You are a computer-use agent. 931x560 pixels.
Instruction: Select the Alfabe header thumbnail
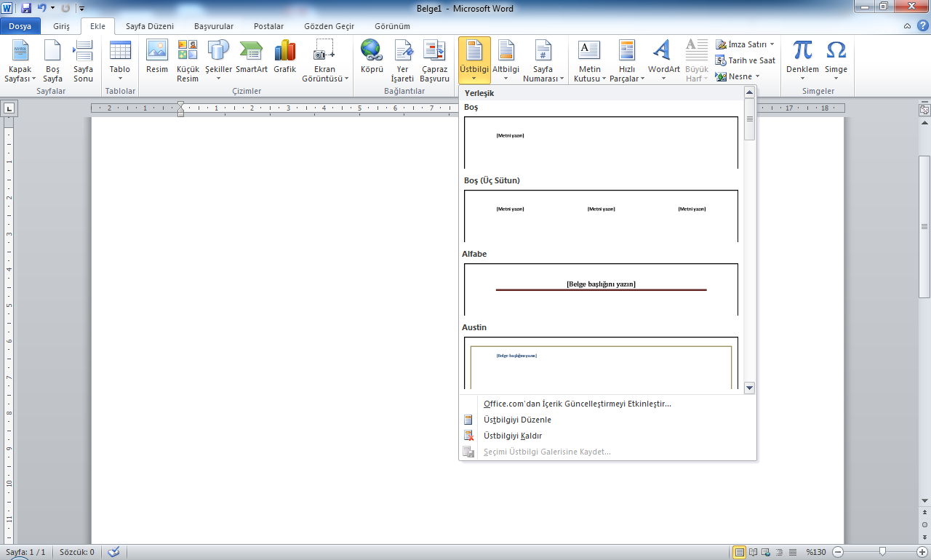601,289
